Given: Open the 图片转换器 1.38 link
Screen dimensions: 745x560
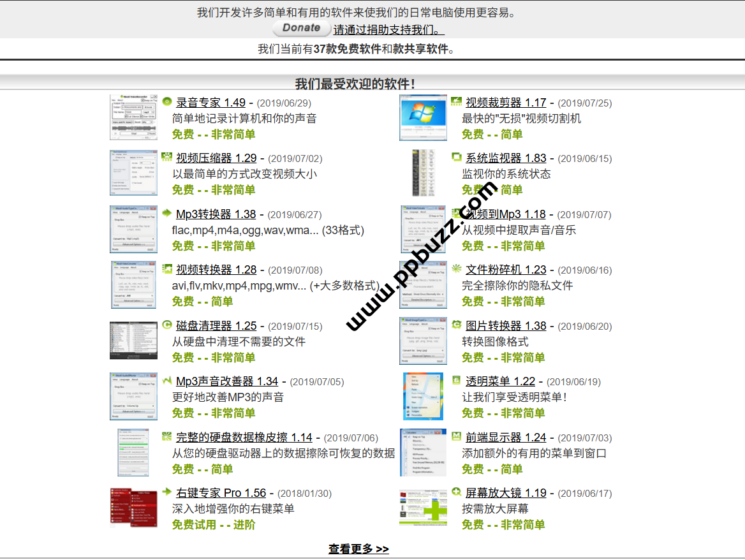Looking at the screenshot, I should (x=506, y=326).
